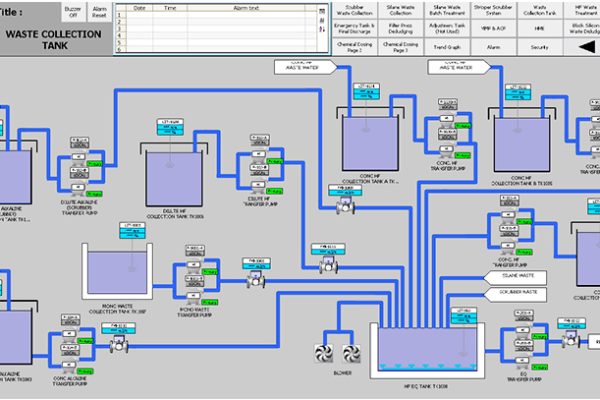Click the Alarm text column header
Image resolution: width=600 pixels, height=400 pixels.
(x=246, y=8)
